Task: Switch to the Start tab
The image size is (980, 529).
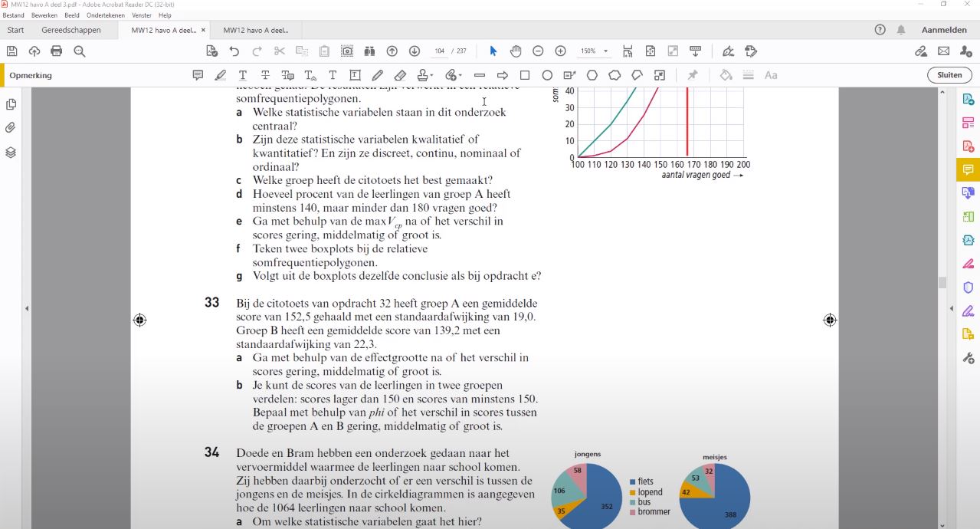Action: click(x=15, y=30)
